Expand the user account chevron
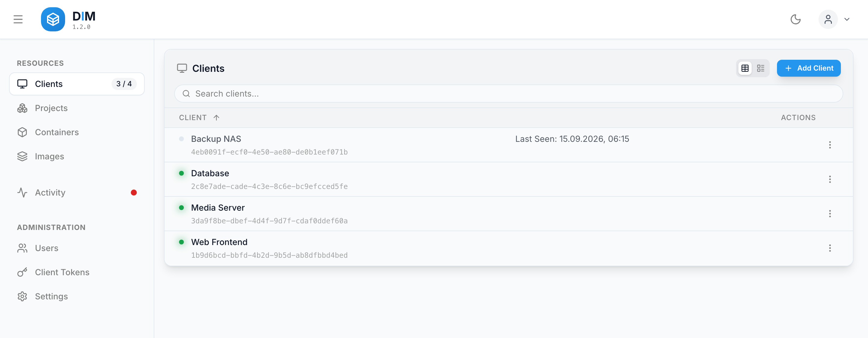Viewport: 868px width, 338px height. (847, 19)
